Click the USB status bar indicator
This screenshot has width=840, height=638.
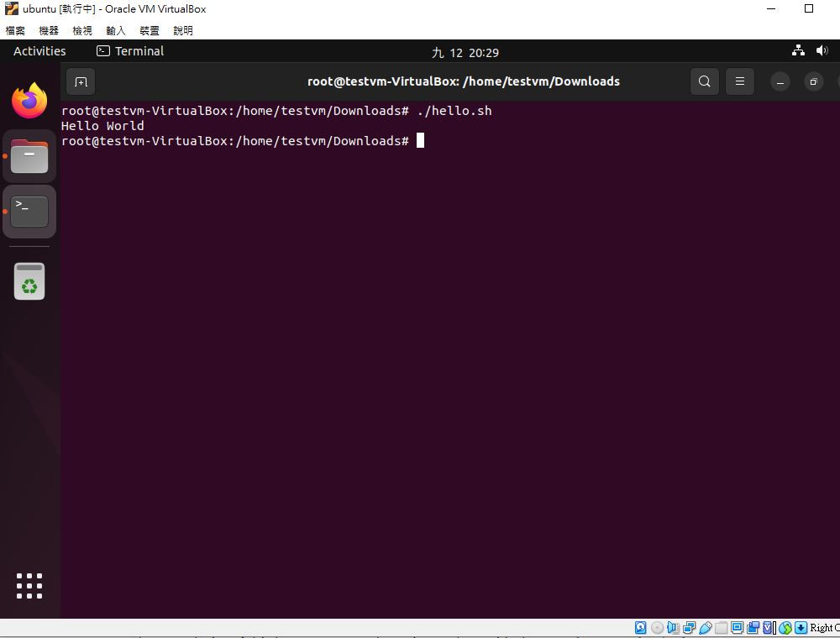click(706, 627)
